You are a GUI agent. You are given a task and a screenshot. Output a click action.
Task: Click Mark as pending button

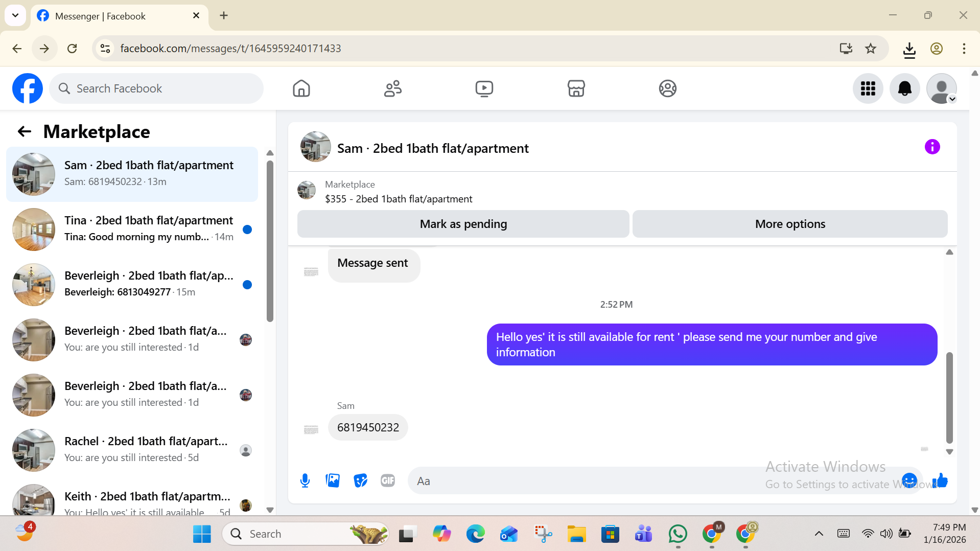click(x=463, y=224)
